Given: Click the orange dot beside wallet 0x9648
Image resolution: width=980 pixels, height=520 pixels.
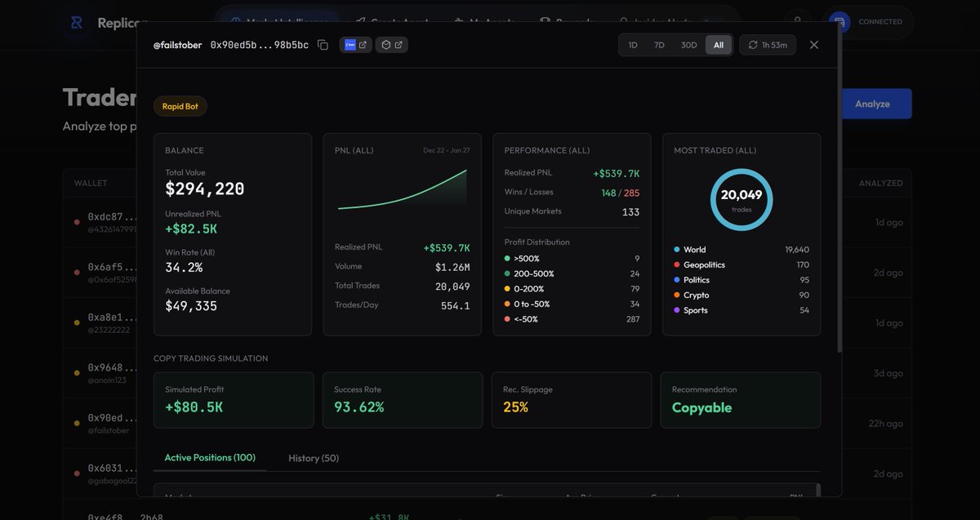Looking at the screenshot, I should tap(74, 371).
